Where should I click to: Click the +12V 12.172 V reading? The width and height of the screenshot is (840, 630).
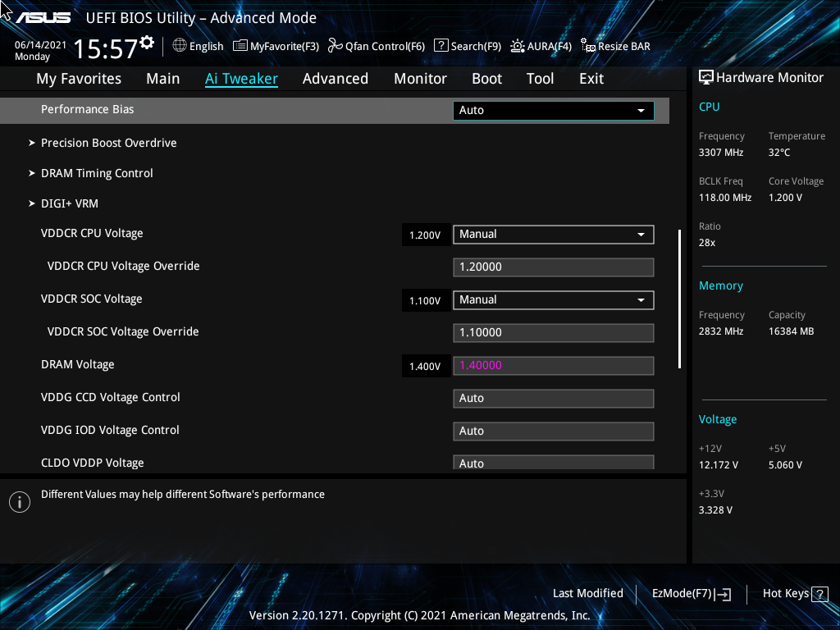(719, 465)
